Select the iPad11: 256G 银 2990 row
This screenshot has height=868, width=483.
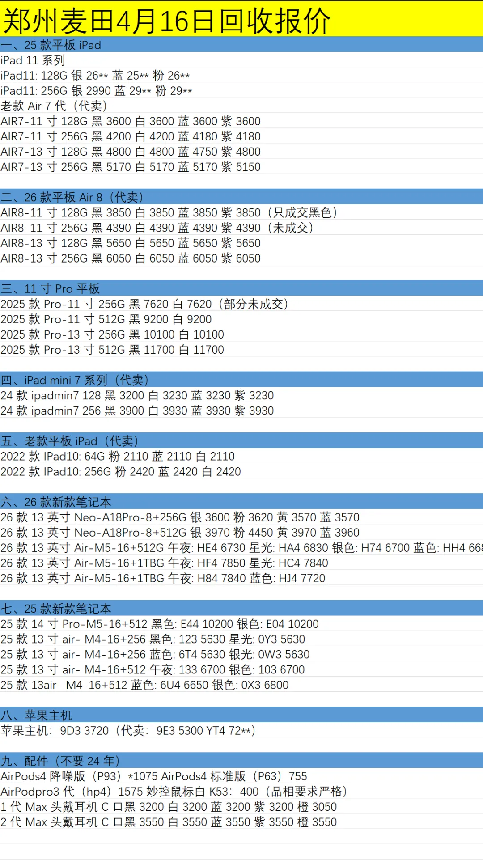pyautogui.click(x=241, y=90)
